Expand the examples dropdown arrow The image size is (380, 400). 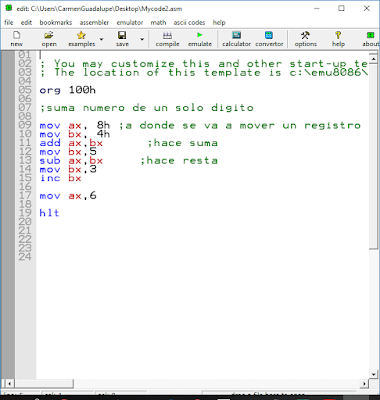101,39
